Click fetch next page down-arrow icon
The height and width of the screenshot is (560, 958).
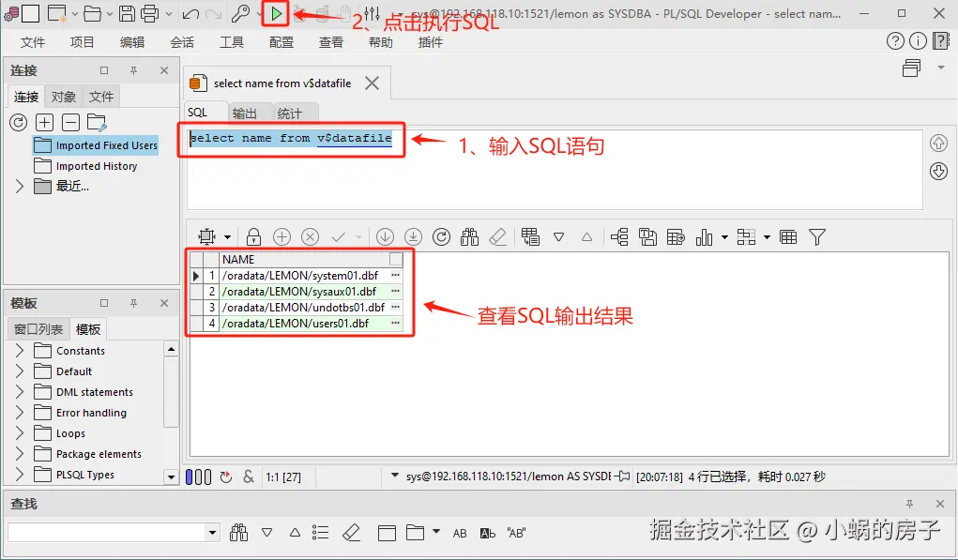point(385,237)
